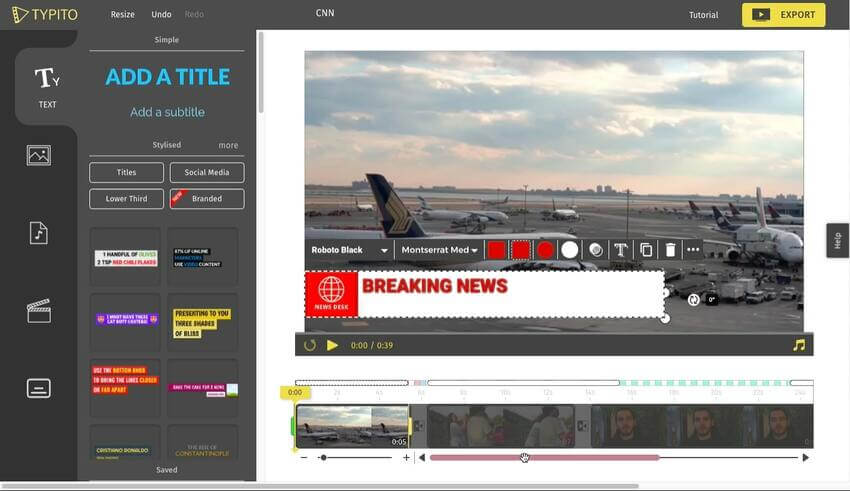
Task: Expand the Montserrat Med font dropdown
Action: 439,250
